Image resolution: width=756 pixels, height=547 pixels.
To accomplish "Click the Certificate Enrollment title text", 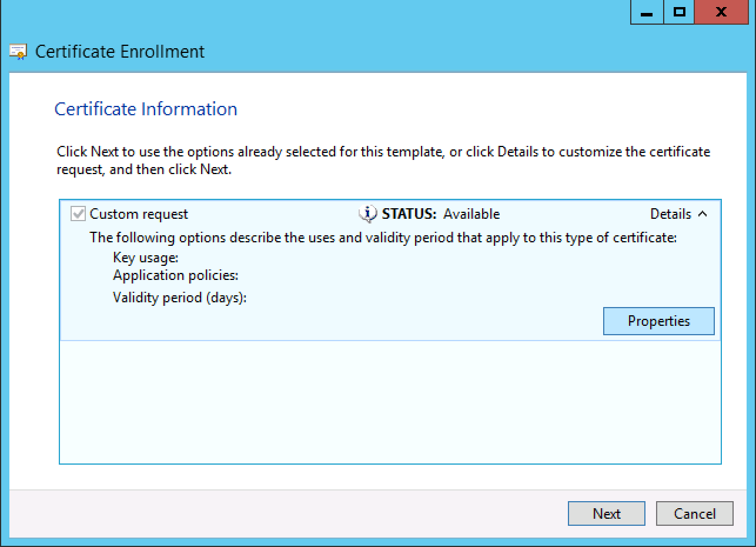I will pyautogui.click(x=120, y=52).
